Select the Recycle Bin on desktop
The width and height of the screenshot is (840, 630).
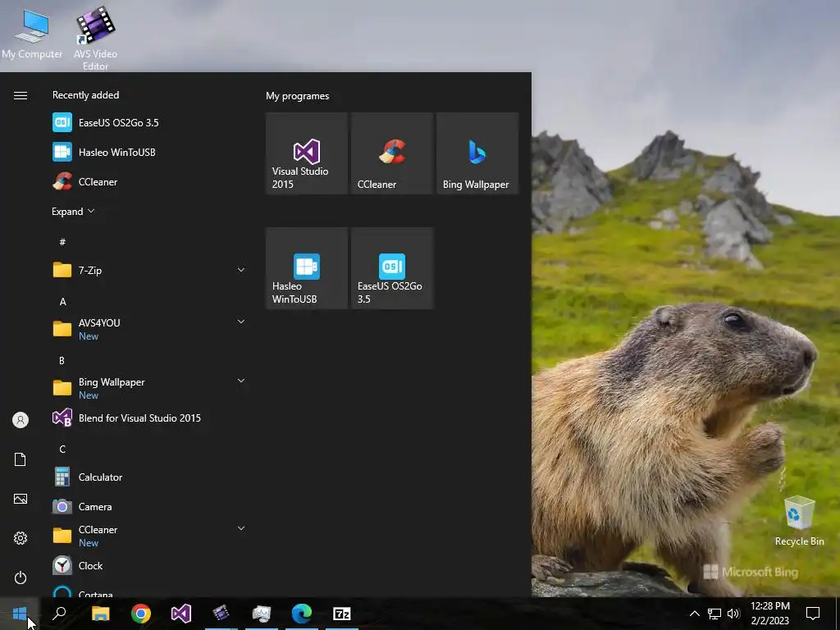[x=799, y=521]
